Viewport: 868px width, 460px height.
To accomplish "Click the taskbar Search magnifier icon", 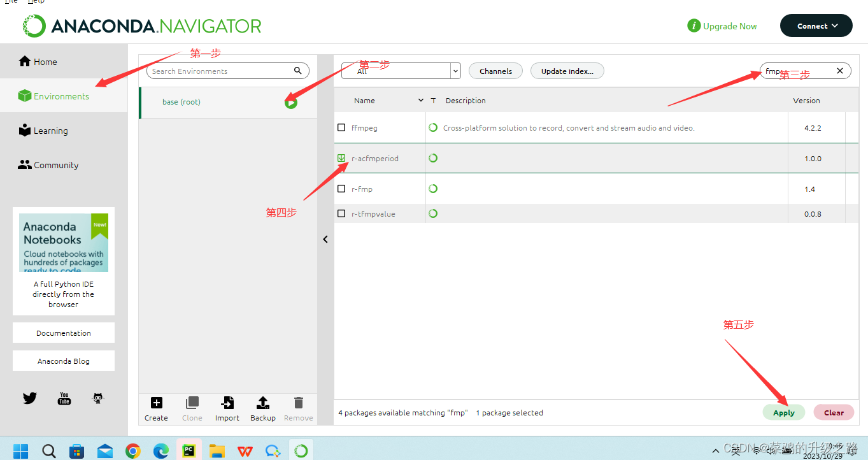I will coord(49,451).
